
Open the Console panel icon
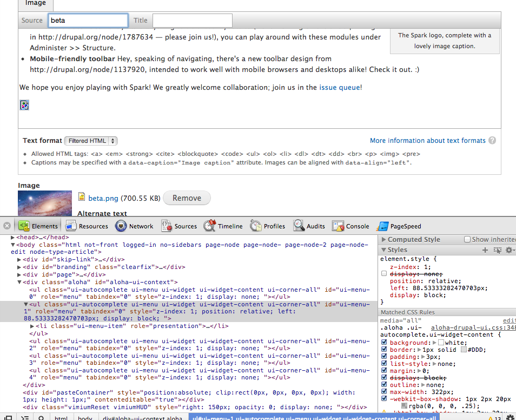pos(338,226)
